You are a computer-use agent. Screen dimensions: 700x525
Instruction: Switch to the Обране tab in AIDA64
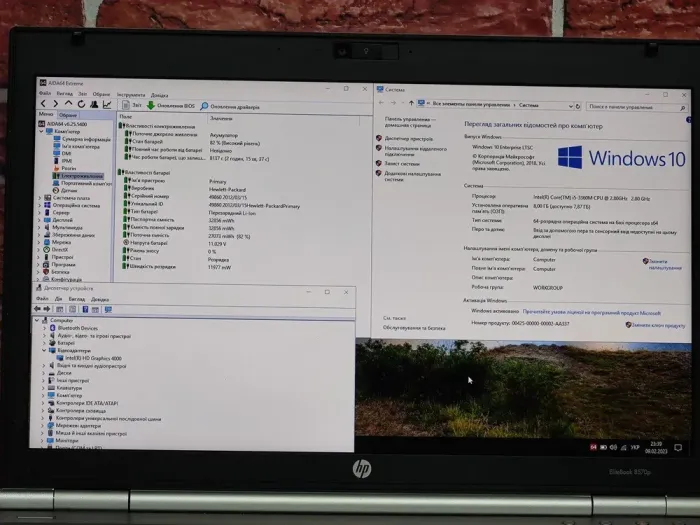click(68, 115)
